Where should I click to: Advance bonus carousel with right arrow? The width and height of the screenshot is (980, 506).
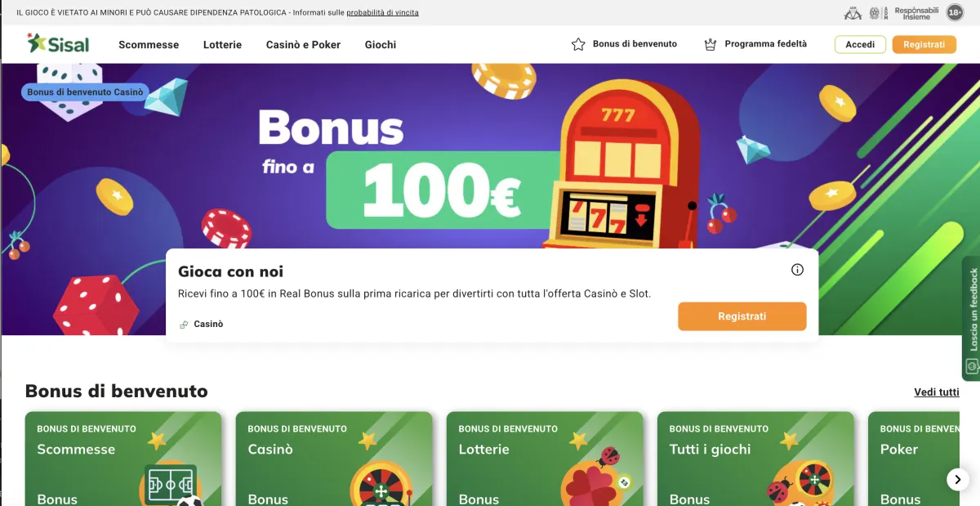tap(956, 479)
